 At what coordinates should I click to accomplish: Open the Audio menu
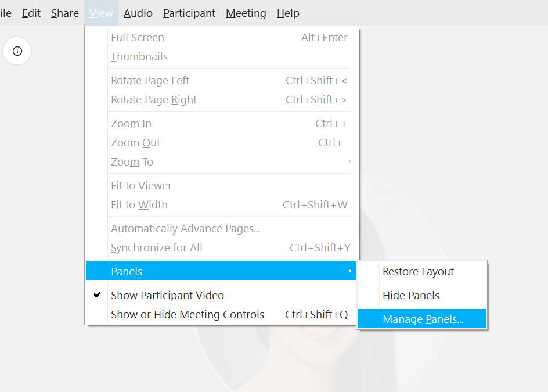tap(138, 13)
